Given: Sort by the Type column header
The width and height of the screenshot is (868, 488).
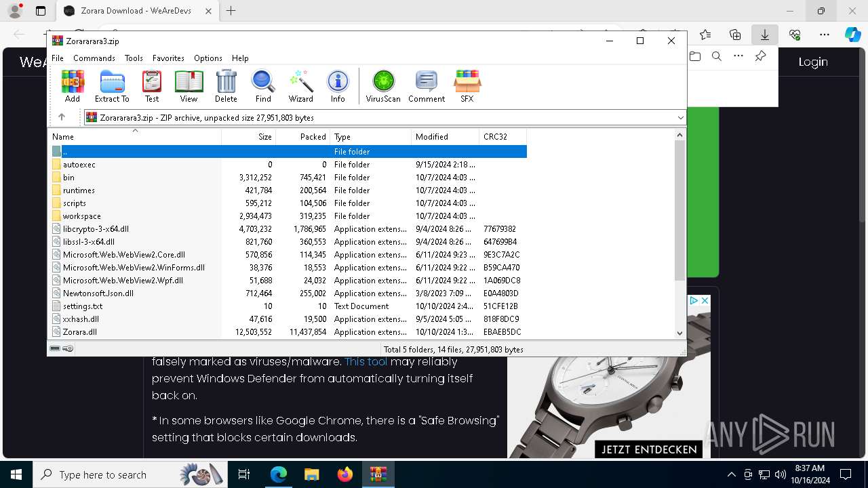Looking at the screenshot, I should click(370, 136).
